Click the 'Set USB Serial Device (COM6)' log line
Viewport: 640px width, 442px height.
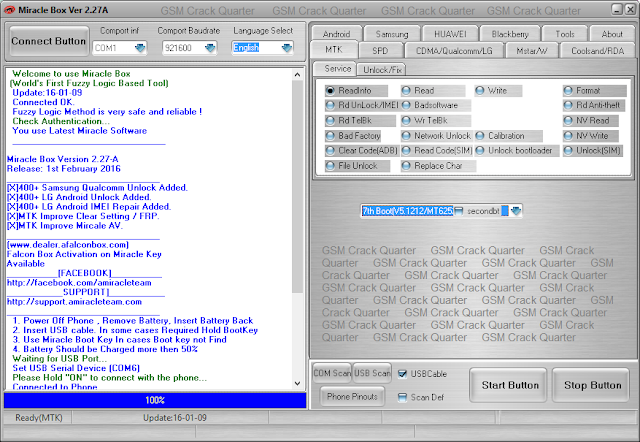tap(76, 368)
